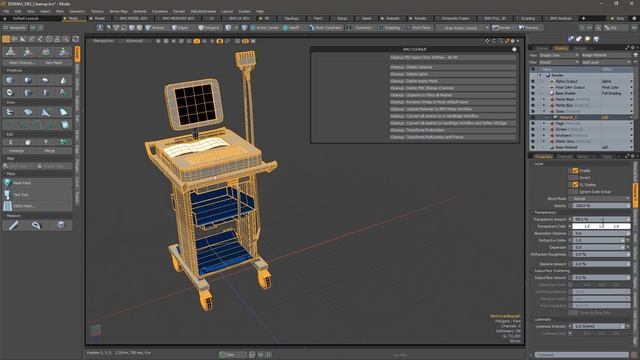
Task: Click the X icon in Edit section
Action: pos(10,142)
